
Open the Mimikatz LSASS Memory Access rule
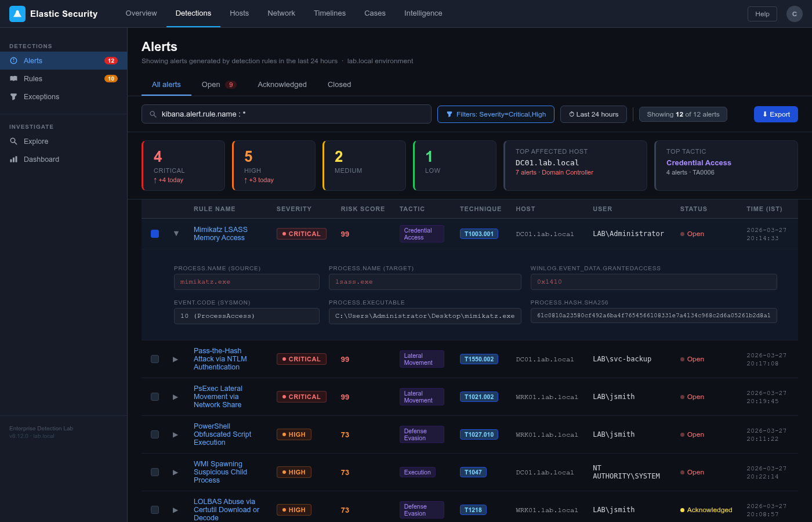pyautogui.click(x=221, y=233)
